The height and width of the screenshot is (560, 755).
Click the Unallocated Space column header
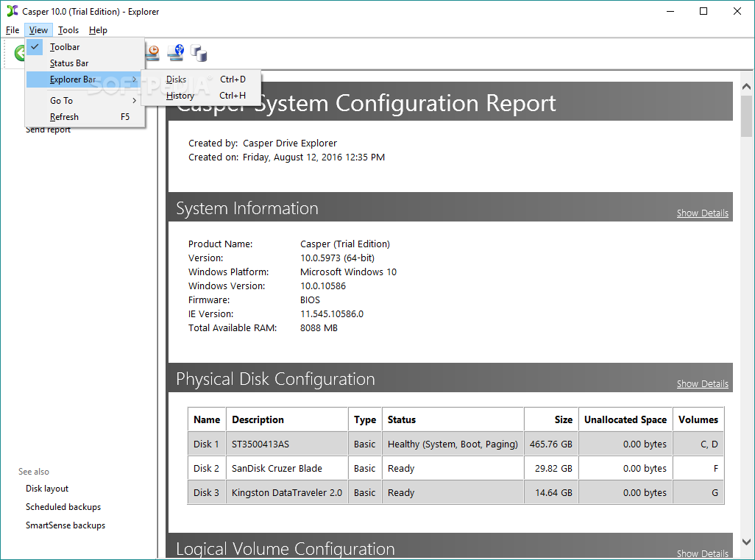(x=625, y=419)
